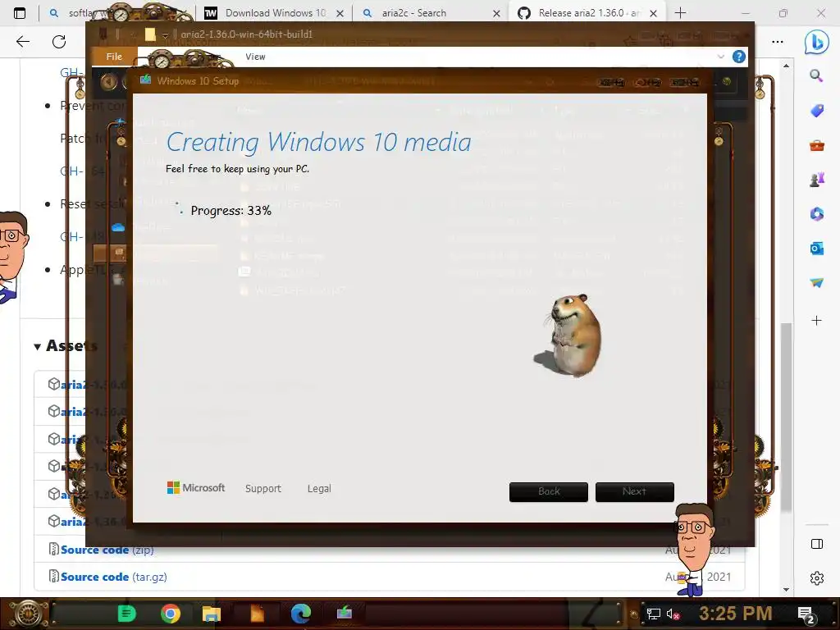840x630 pixels.
Task: Open the Support link in Setup
Action: (263, 489)
